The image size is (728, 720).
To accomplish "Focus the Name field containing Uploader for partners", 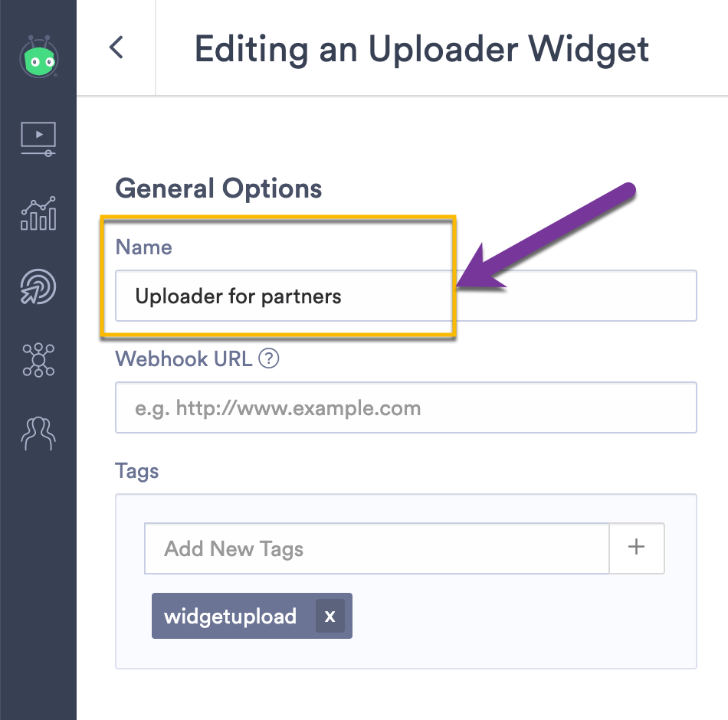I will (x=406, y=296).
